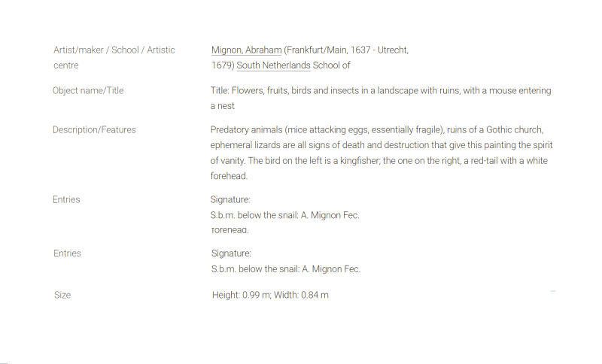The image size is (602, 364).
Task: Click the 'S.b.m. below the snail' line above Height
Action: (286, 269)
